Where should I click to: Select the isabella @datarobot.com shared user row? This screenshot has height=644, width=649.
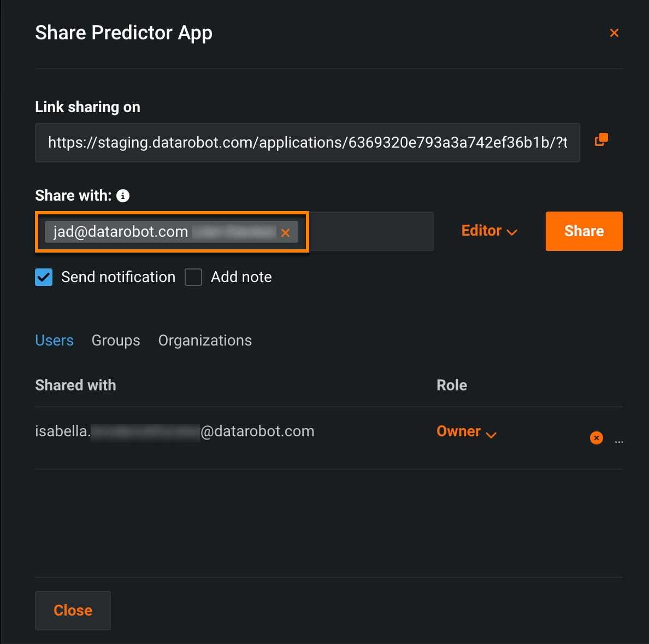coord(329,438)
